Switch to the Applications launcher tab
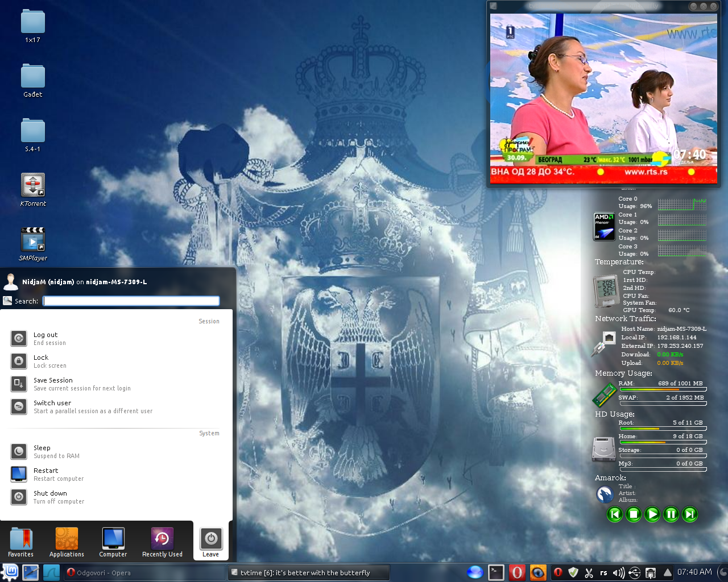 [67, 542]
